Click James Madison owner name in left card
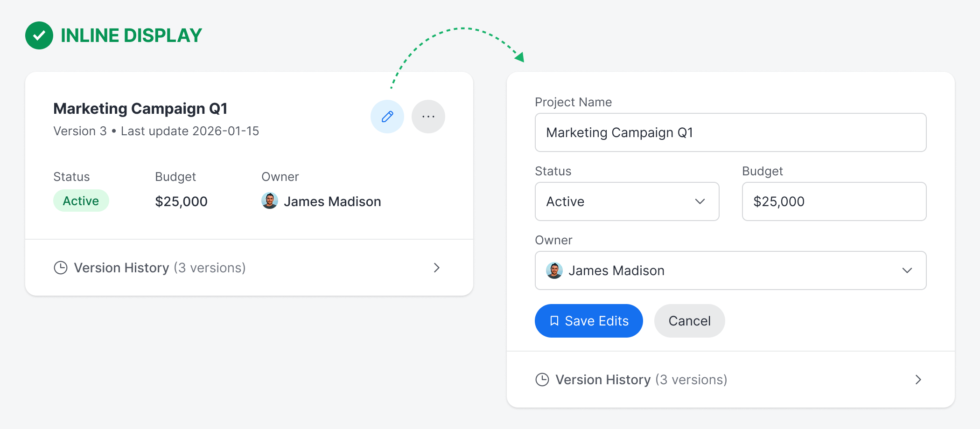The height and width of the screenshot is (429, 980). [332, 201]
